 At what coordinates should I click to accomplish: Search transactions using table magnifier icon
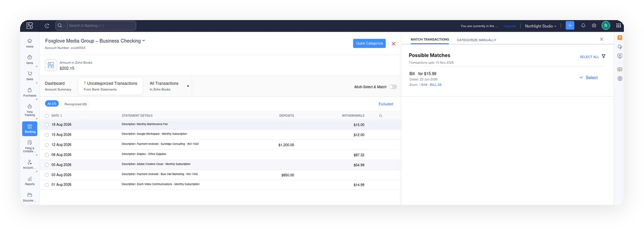point(380,116)
